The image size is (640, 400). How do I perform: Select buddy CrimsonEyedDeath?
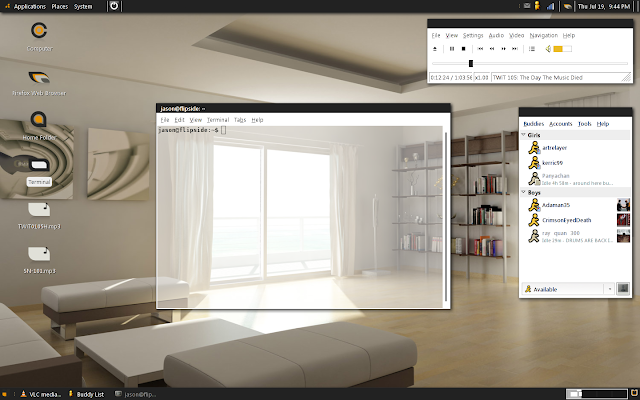point(566,220)
